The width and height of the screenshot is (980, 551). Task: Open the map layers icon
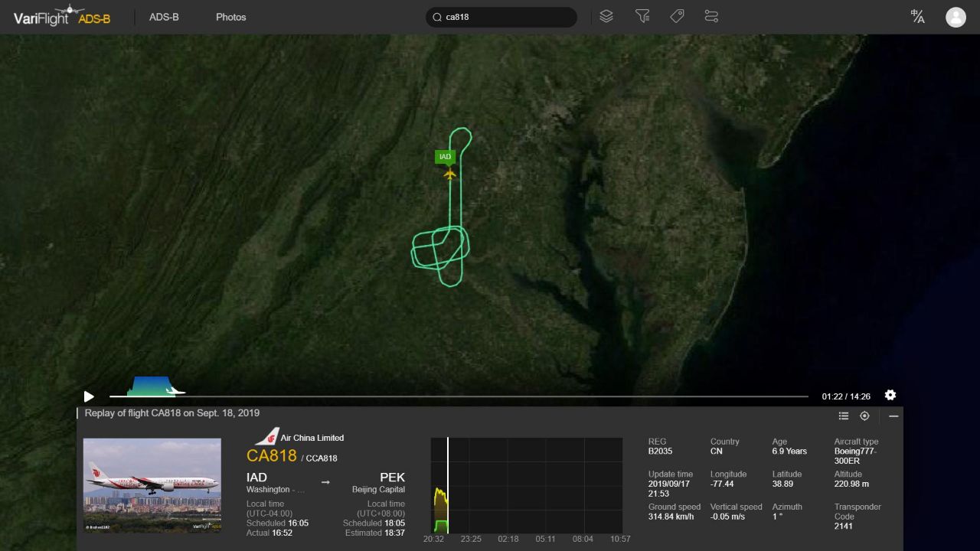tap(606, 16)
